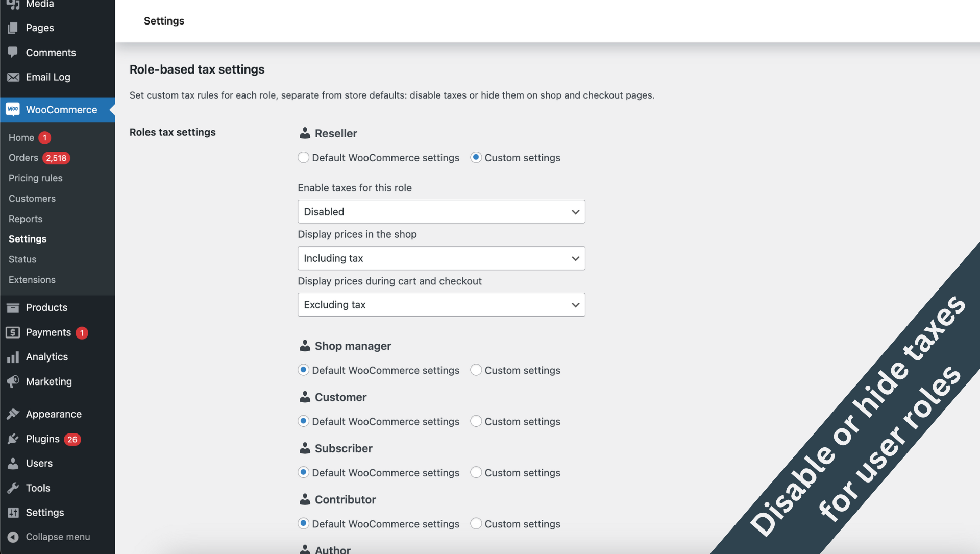Open Marketing menu link

[x=49, y=381]
